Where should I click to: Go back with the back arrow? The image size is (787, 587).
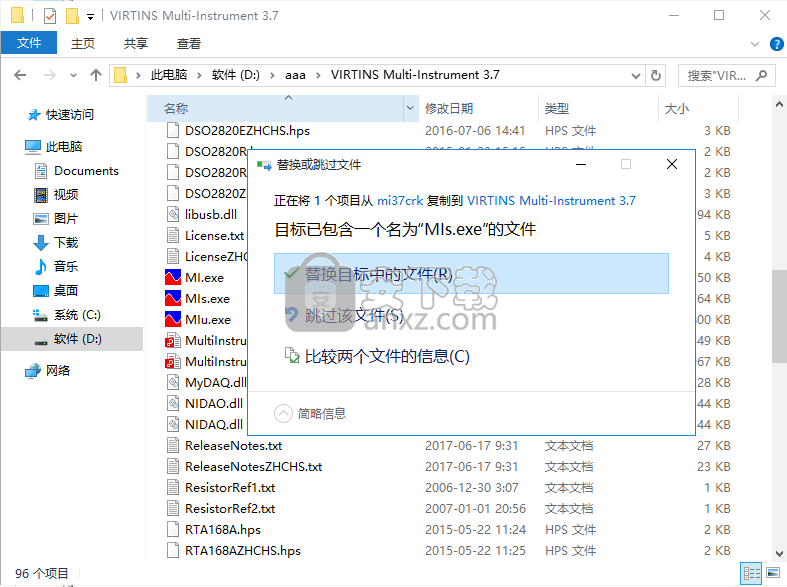click(20, 75)
